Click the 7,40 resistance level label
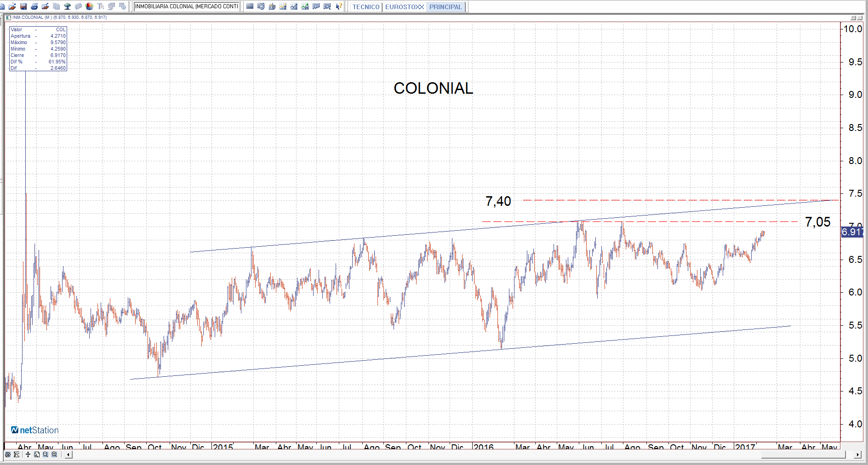The height and width of the screenshot is (465, 868). tap(498, 201)
